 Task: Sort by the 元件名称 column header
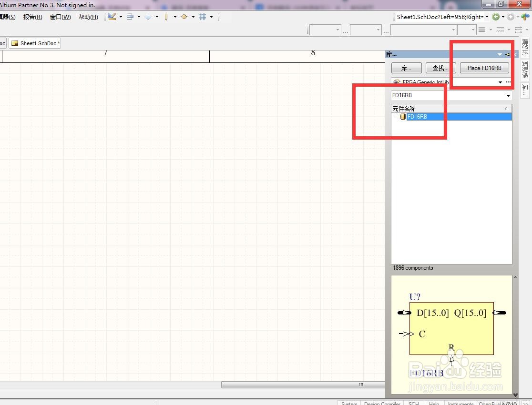(451, 109)
